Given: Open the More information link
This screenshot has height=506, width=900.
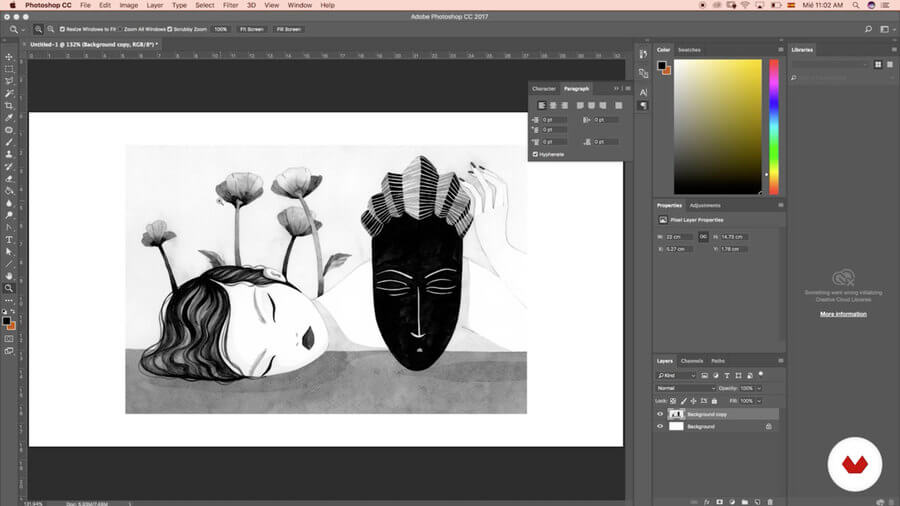Looking at the screenshot, I should pyautogui.click(x=843, y=314).
